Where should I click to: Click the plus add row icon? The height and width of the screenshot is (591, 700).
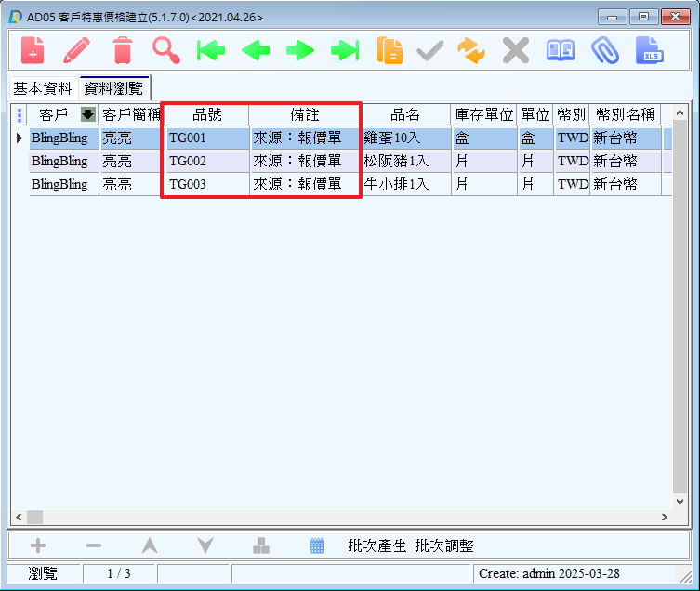click(x=38, y=545)
